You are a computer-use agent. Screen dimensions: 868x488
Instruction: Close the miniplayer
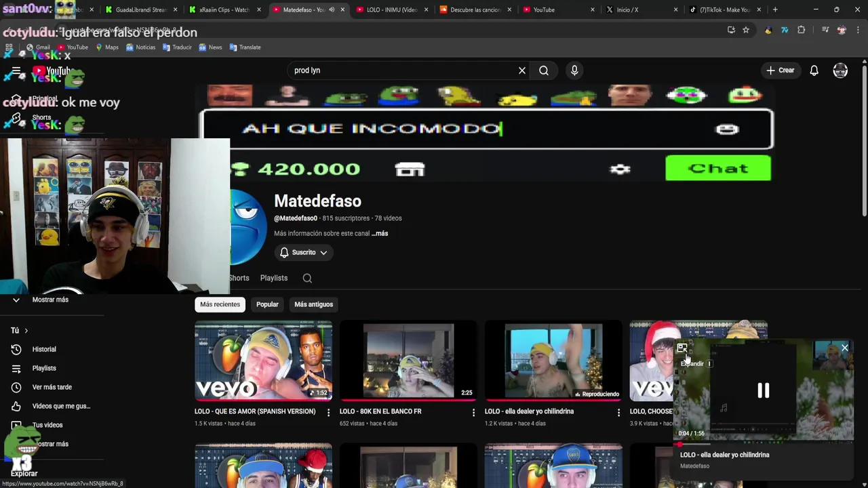tap(845, 348)
